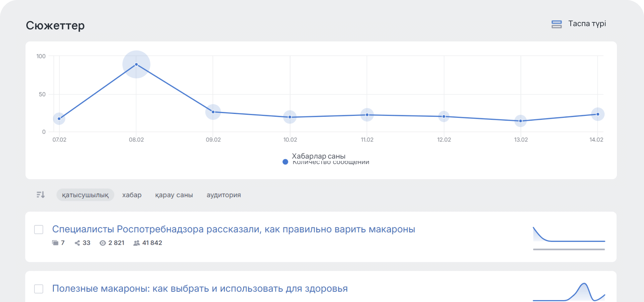The width and height of the screenshot is (644, 302).
Task: Click the 12.02 data point on chart
Action: click(444, 116)
